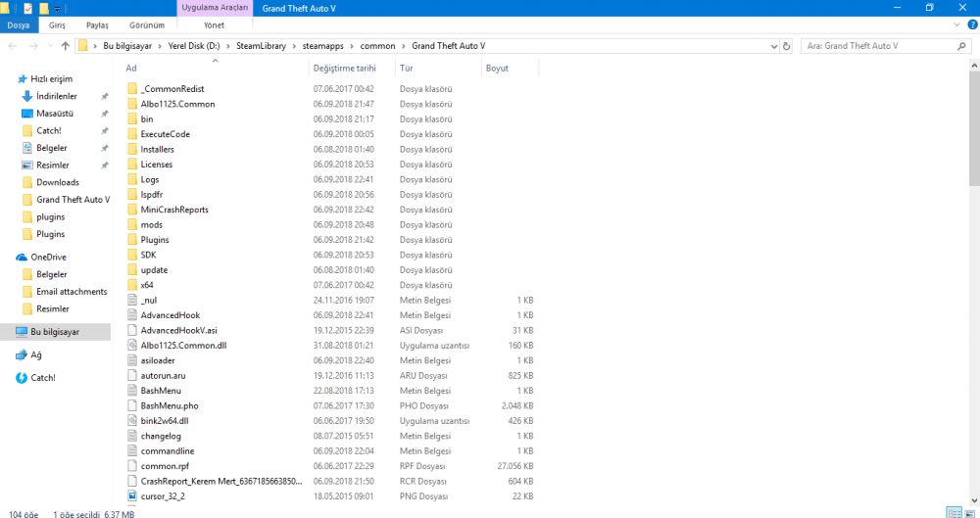Expand breadcrumb arrow after Bu bilgisayar
The height and width of the screenshot is (518, 980).
coord(160,46)
